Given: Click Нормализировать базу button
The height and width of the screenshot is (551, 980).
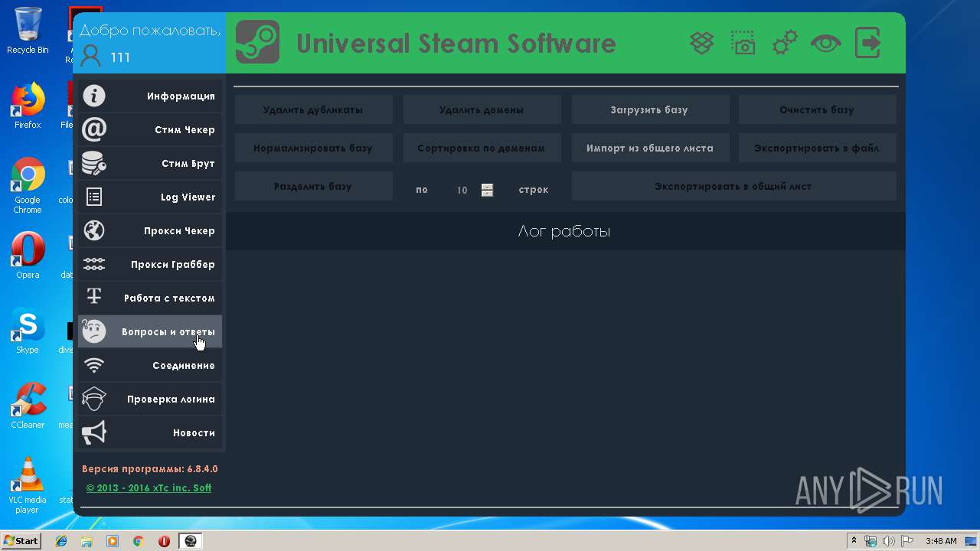Looking at the screenshot, I should tap(313, 148).
